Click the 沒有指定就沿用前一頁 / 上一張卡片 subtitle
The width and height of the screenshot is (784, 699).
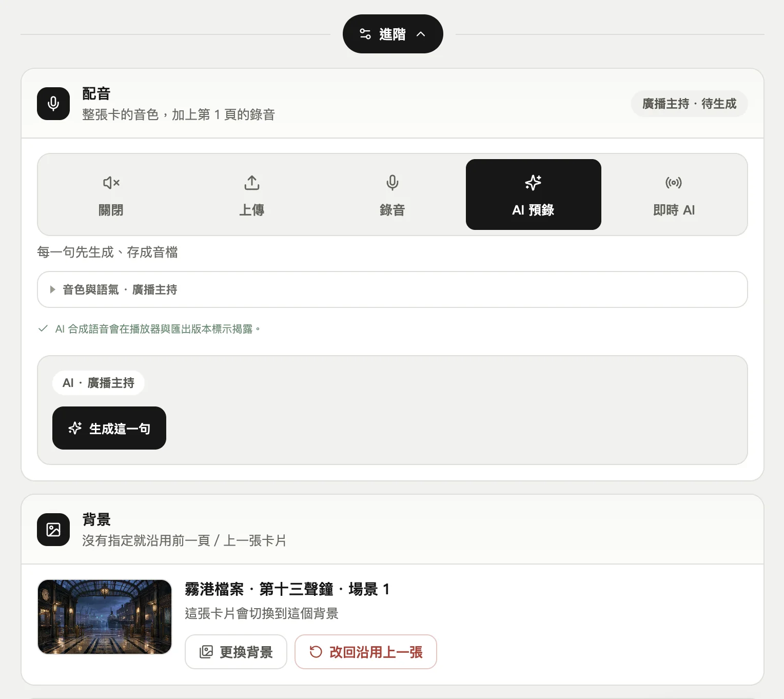tap(184, 540)
